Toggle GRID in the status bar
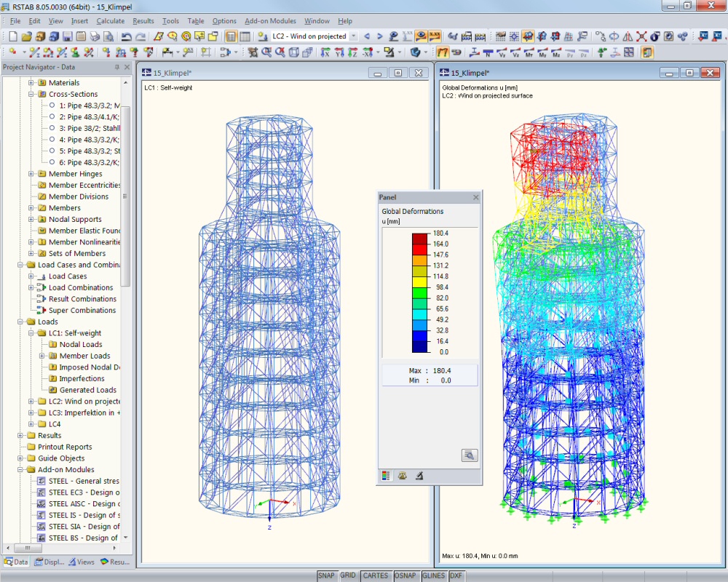Viewport: 728px width, 582px height. point(348,575)
